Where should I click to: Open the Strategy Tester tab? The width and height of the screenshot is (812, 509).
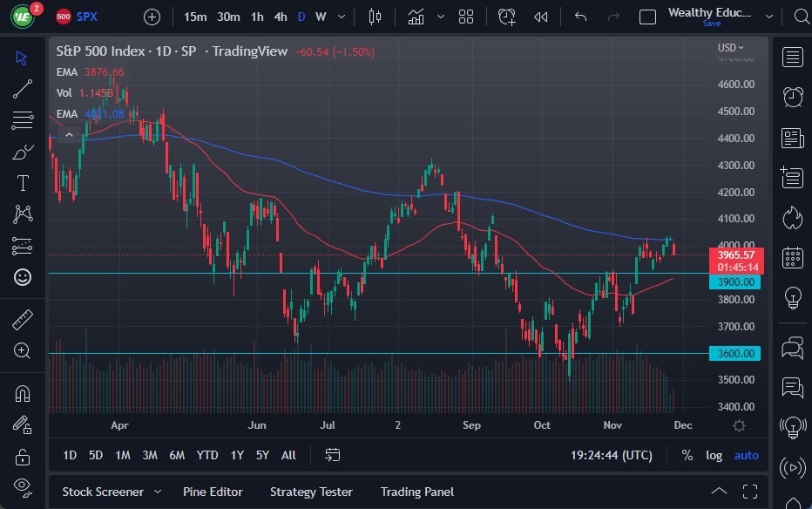311,492
